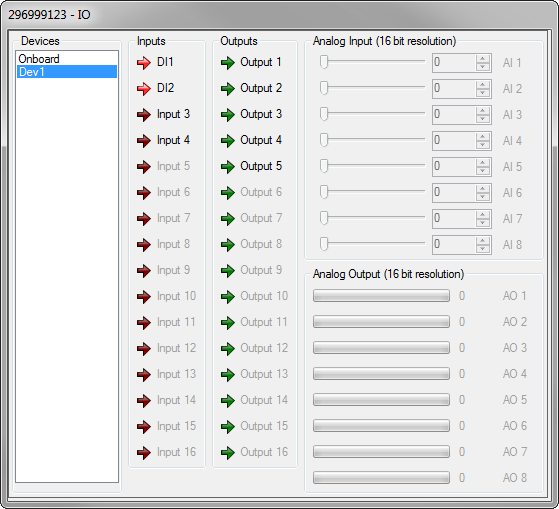Click the Input 6 arrow icon

(x=144, y=193)
